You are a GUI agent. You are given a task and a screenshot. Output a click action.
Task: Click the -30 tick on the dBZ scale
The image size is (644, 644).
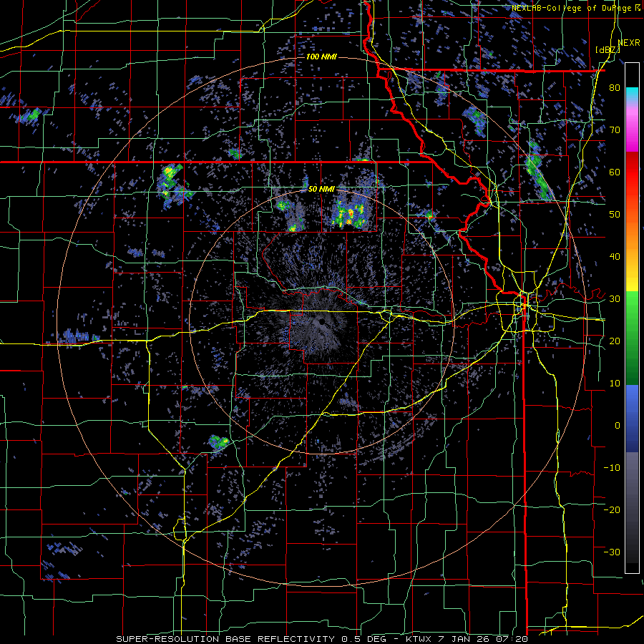pos(612,552)
